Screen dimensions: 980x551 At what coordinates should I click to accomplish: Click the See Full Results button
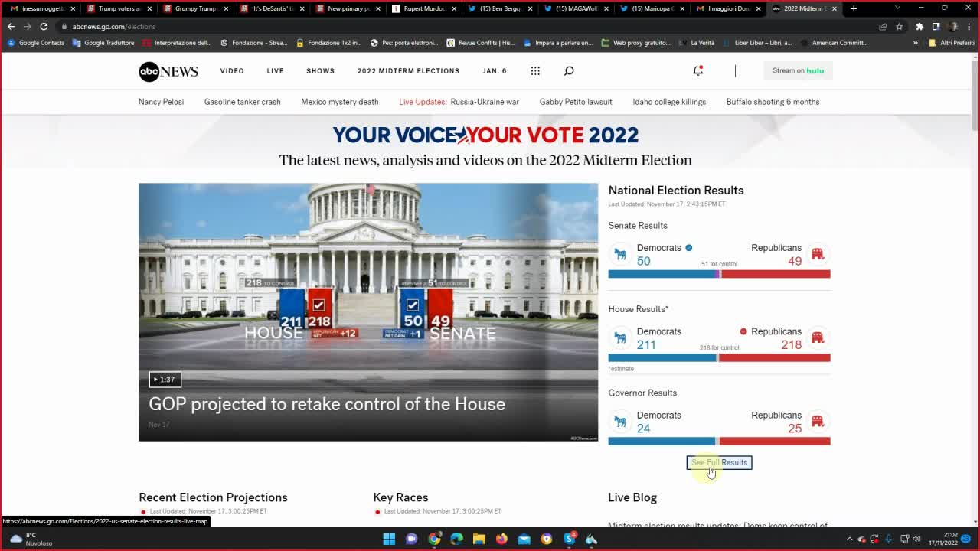719,462
